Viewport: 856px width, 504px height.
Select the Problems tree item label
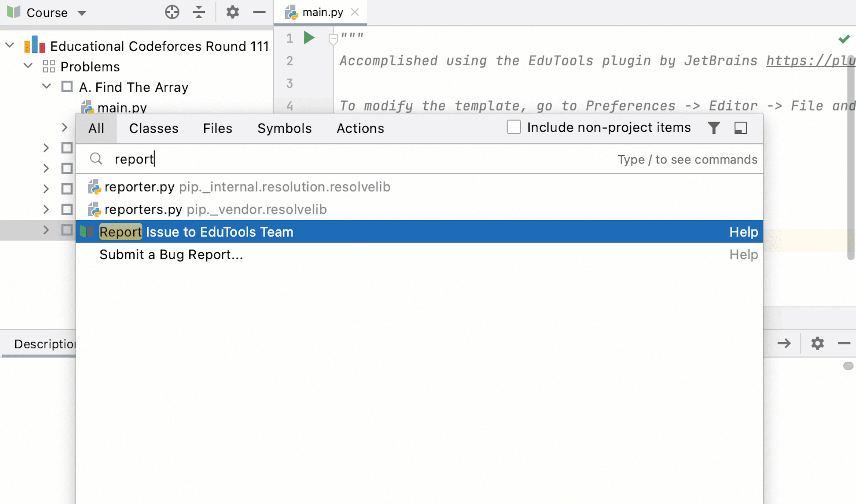coord(90,66)
